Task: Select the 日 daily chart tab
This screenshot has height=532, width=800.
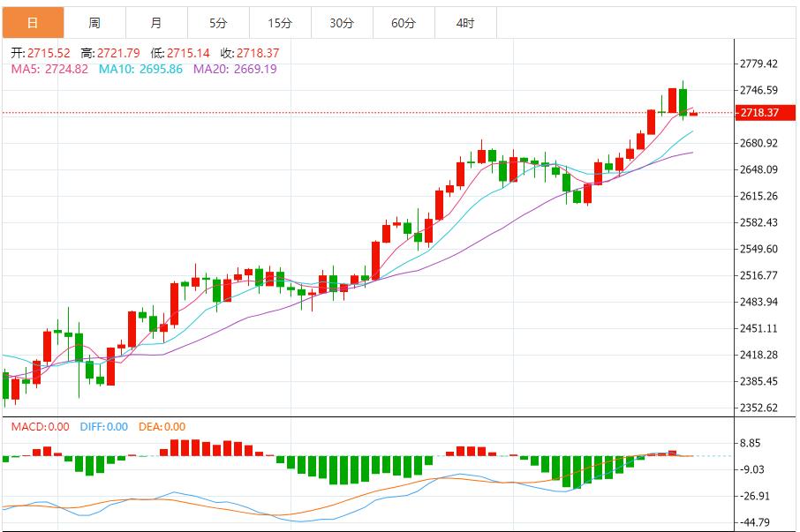Action: 33,23
